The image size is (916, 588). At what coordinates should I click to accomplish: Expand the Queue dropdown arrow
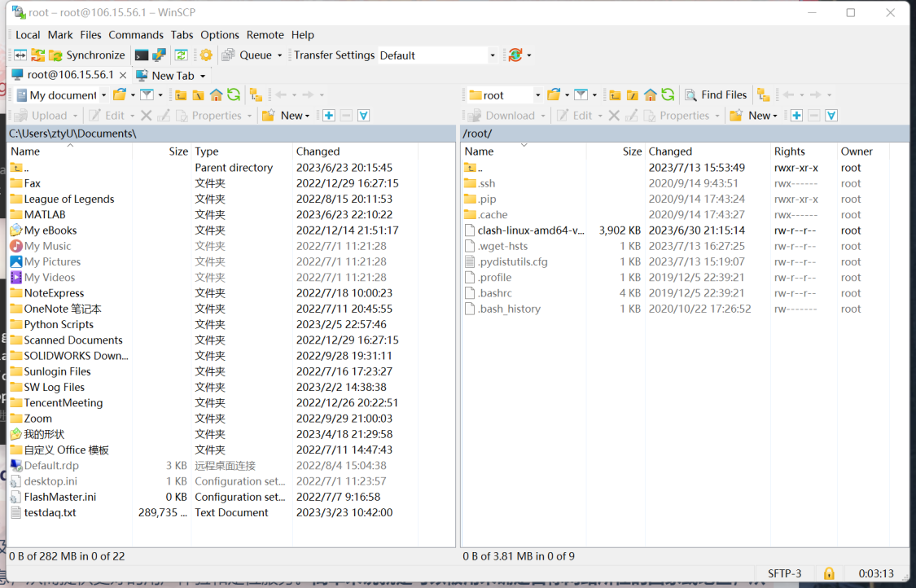pos(279,55)
